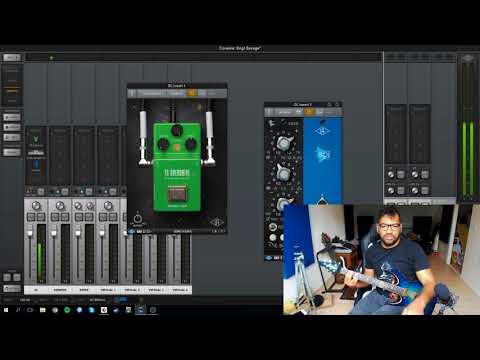Click the fourth grey sidebar button
Screen dimensions: 480x360
coord(12,152)
